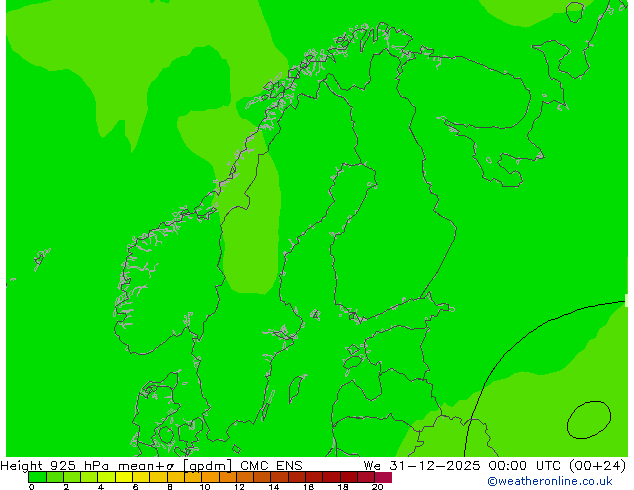Click the legend tick label 8
Viewport: 634px width, 490px height.
(170, 487)
